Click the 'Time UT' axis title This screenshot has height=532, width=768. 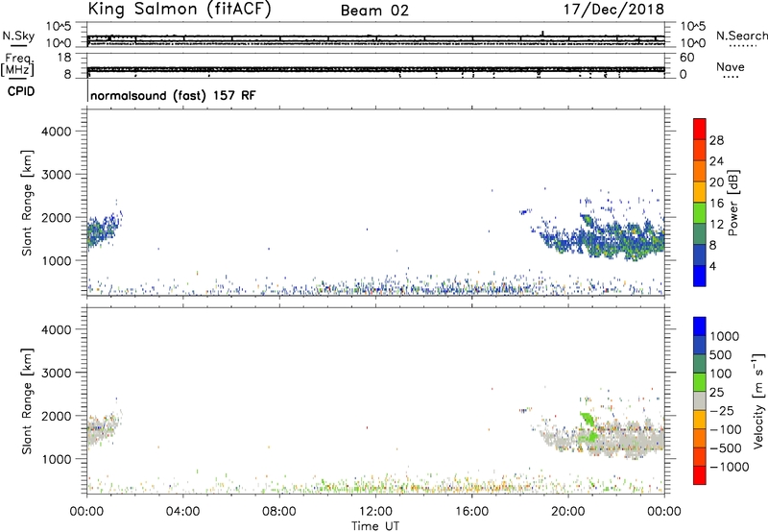click(x=375, y=526)
